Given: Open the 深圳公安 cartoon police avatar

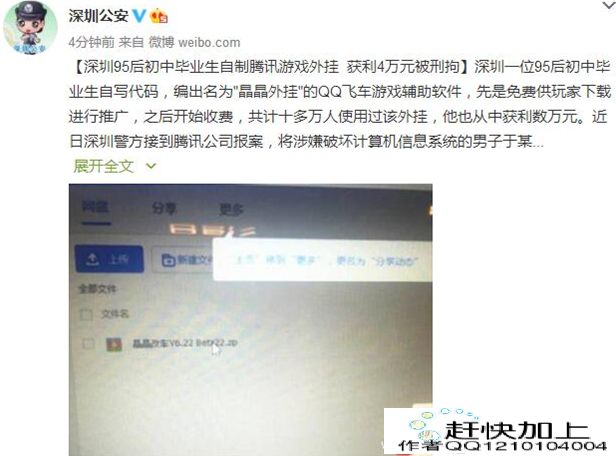Looking at the screenshot, I should pos(30,27).
